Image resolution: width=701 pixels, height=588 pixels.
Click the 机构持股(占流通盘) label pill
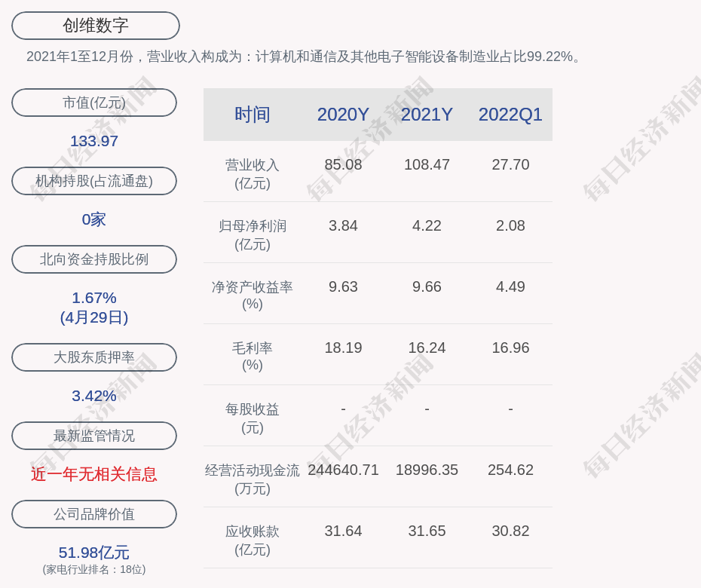tap(94, 181)
